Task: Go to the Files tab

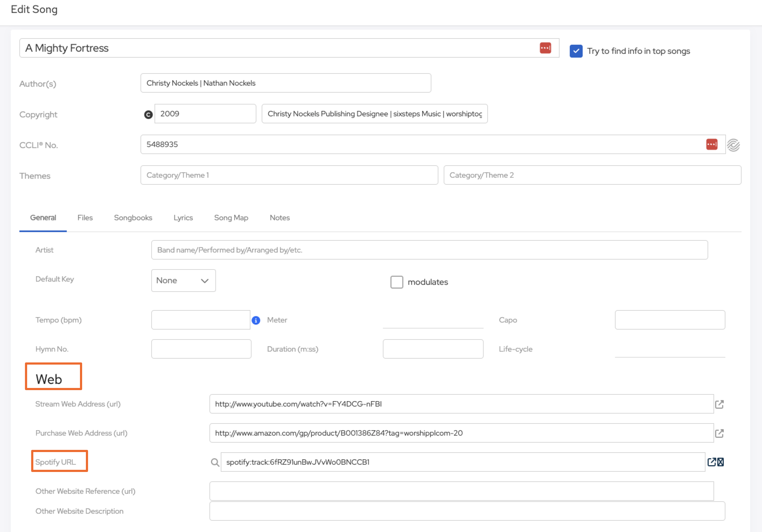Action: pyautogui.click(x=85, y=218)
